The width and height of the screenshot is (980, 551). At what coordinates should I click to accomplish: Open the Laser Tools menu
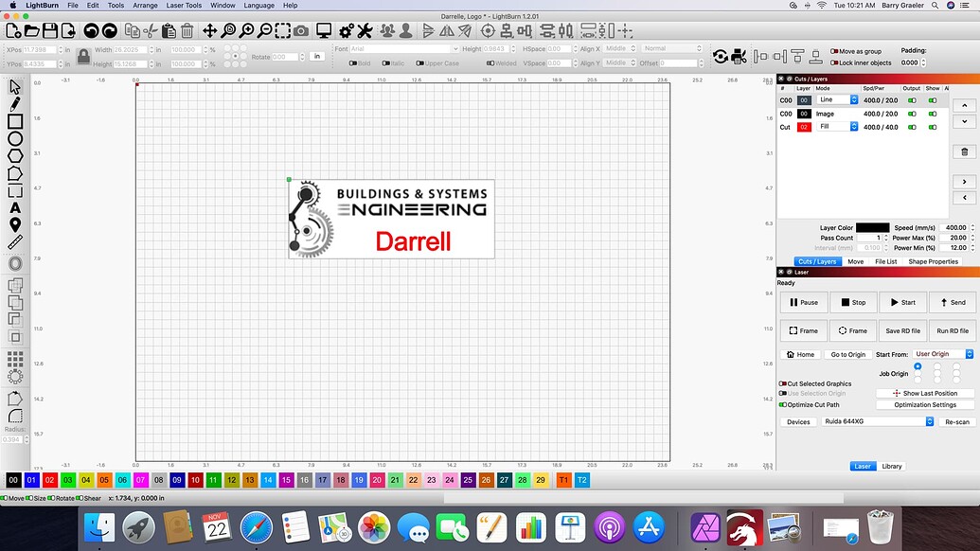[184, 5]
